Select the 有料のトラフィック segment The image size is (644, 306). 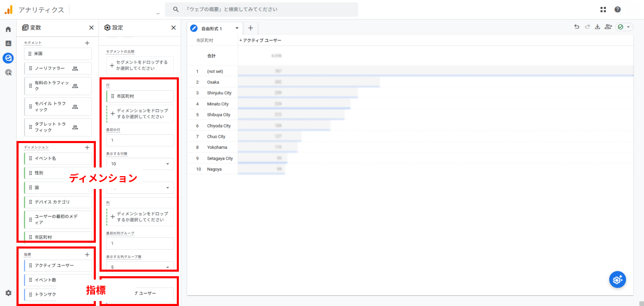click(x=58, y=86)
